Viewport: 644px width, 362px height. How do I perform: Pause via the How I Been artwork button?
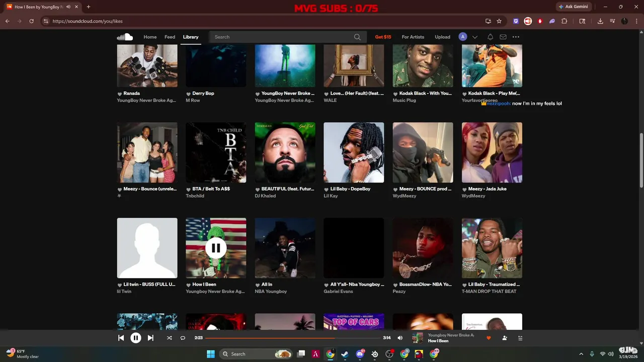tap(216, 248)
